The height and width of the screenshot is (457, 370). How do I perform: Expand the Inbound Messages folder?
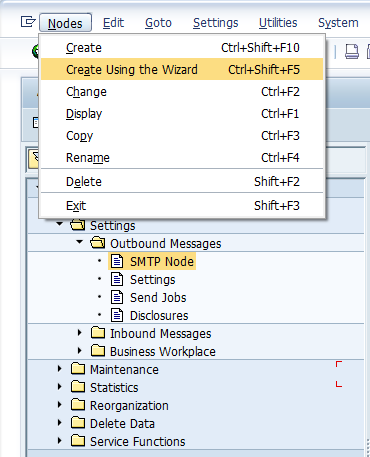[x=79, y=333]
